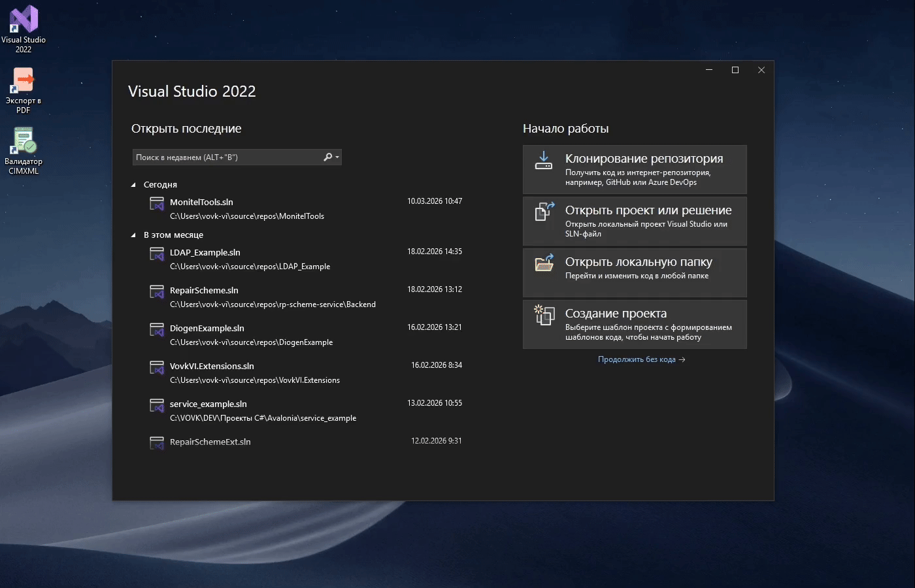915x588 pixels.
Task: Click the timestamp 18.02.2026 14:35
Action: [x=435, y=252]
